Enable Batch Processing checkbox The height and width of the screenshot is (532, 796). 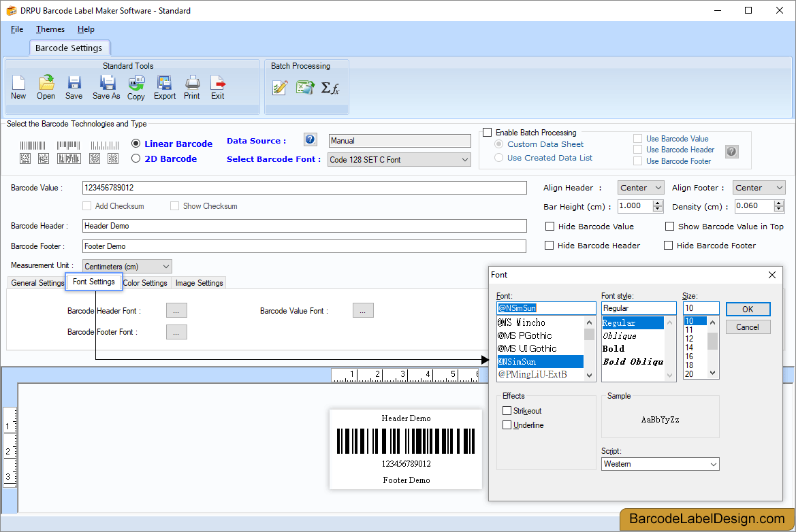[488, 133]
